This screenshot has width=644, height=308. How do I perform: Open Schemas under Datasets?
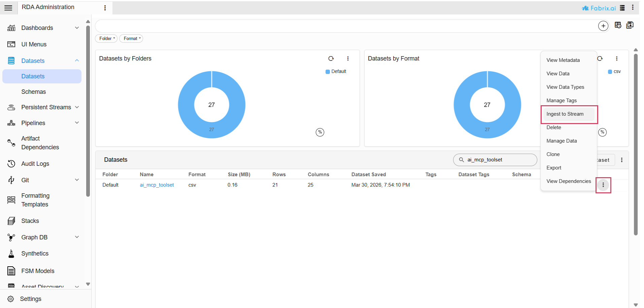33,92
